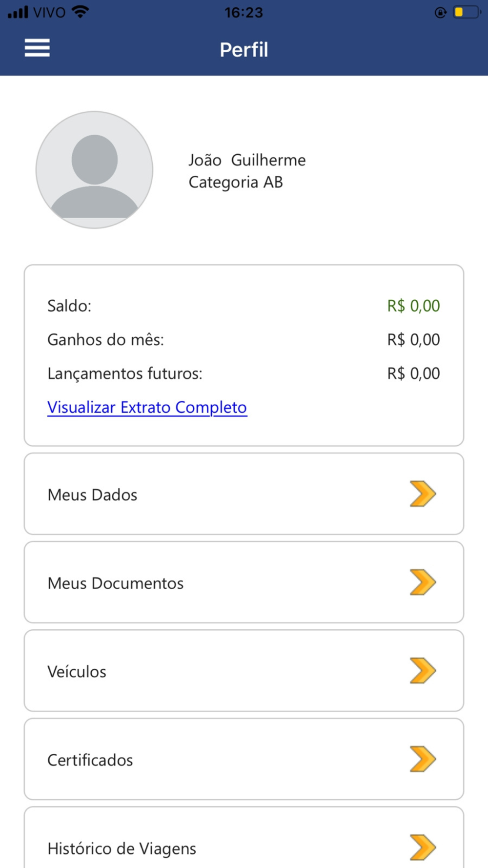Tap the profile avatar picture
Image resolution: width=488 pixels, height=868 pixels.
click(x=94, y=170)
